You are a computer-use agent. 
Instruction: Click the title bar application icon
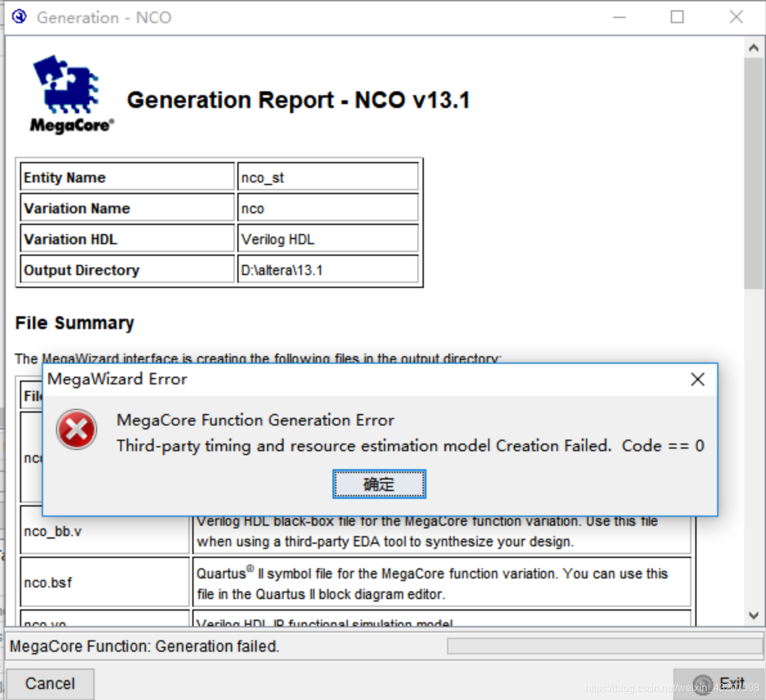pos(19,17)
